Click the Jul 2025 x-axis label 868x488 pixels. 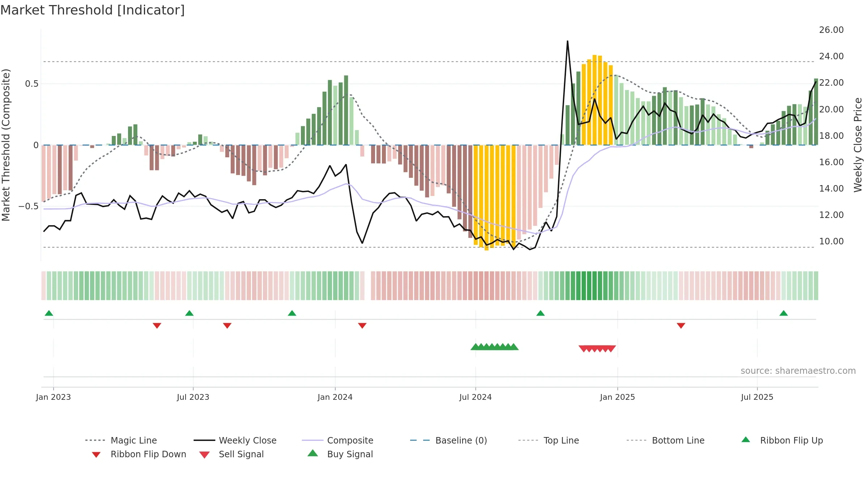pos(757,397)
